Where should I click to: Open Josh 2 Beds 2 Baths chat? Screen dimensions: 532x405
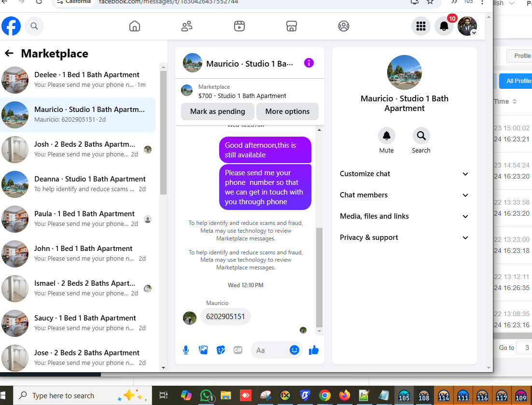[78, 149]
